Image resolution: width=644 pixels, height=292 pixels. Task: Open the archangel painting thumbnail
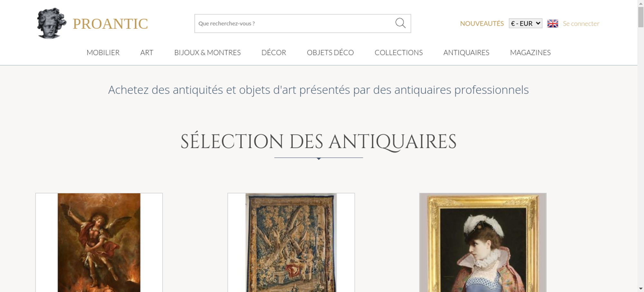point(99,242)
